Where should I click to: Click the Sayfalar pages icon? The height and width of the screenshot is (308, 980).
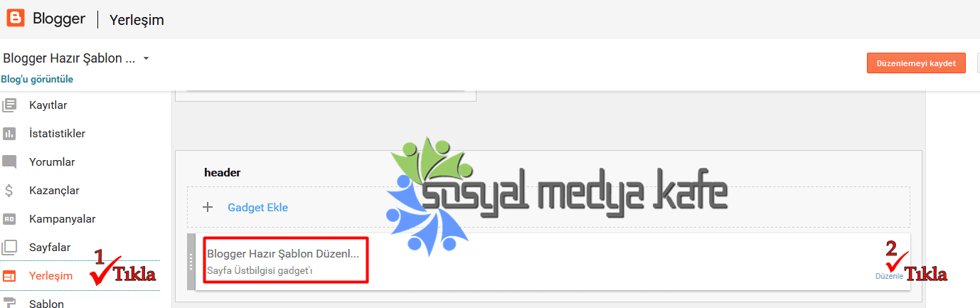9,248
